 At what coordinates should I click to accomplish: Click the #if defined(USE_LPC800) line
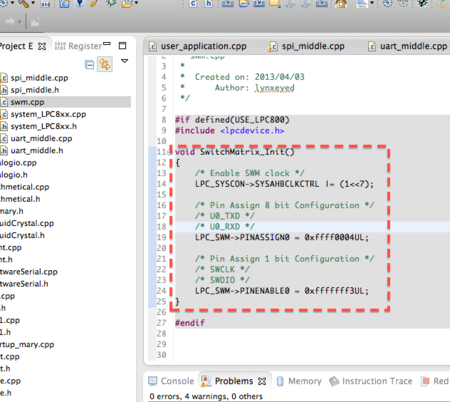point(232,120)
